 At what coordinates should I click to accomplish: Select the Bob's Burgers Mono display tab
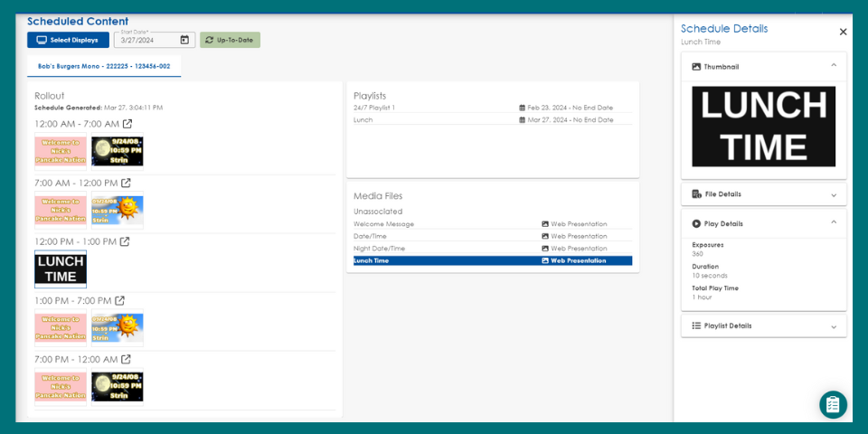[x=104, y=66]
